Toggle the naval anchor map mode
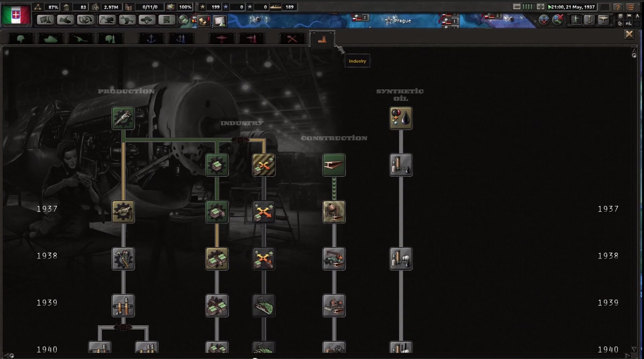The width and height of the screenshot is (644, 359). [x=589, y=20]
